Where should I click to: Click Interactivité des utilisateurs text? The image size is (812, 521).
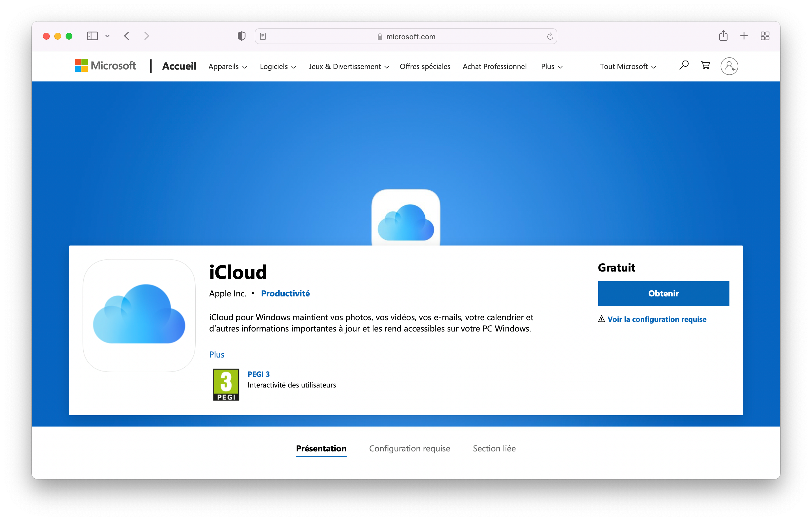(x=291, y=385)
